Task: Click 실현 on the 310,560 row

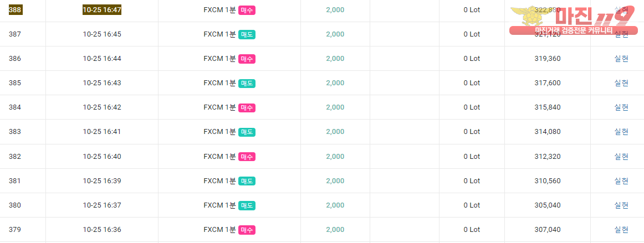Action: click(x=621, y=180)
